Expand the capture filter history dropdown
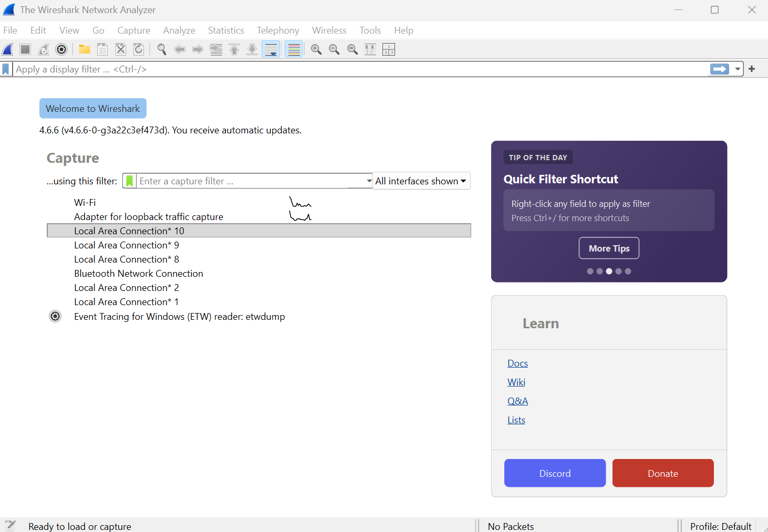 [369, 181]
